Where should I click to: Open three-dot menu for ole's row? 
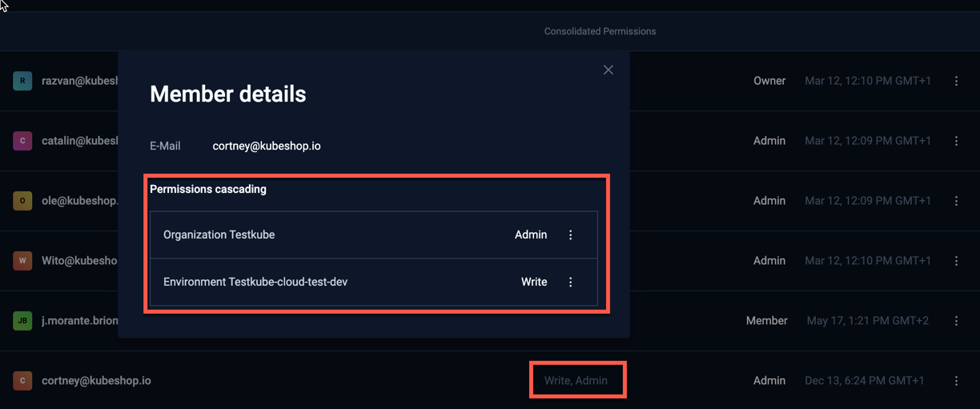click(956, 201)
